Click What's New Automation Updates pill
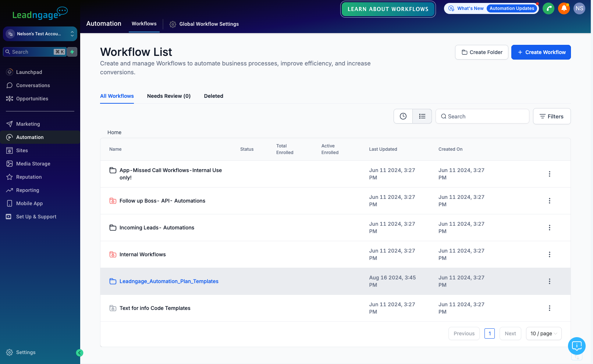 (491, 8)
